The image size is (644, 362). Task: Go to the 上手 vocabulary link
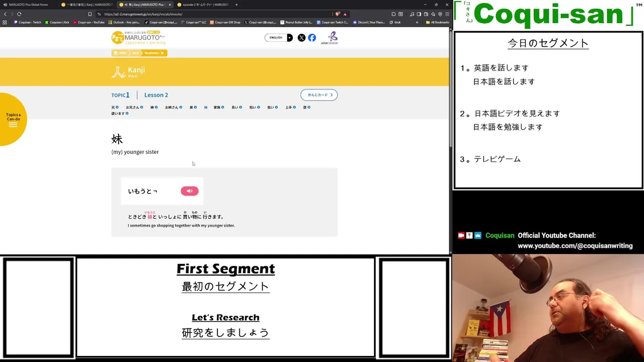tap(290, 107)
